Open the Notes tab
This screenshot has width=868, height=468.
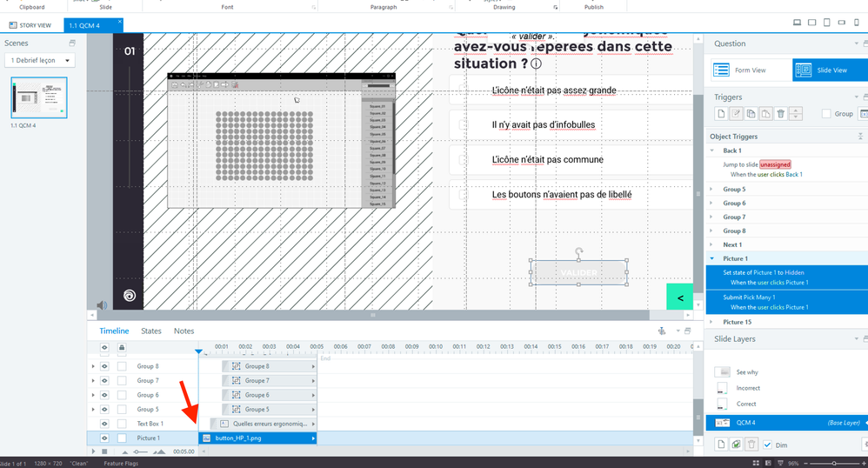[184, 331]
